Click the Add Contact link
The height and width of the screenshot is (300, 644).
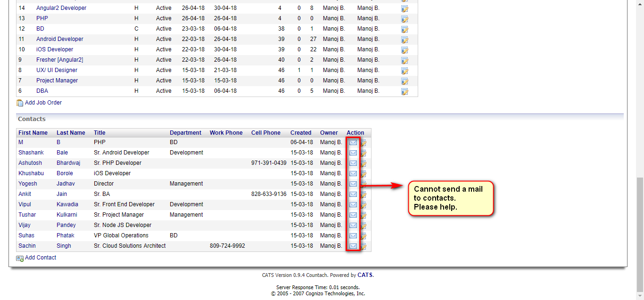pos(40,258)
